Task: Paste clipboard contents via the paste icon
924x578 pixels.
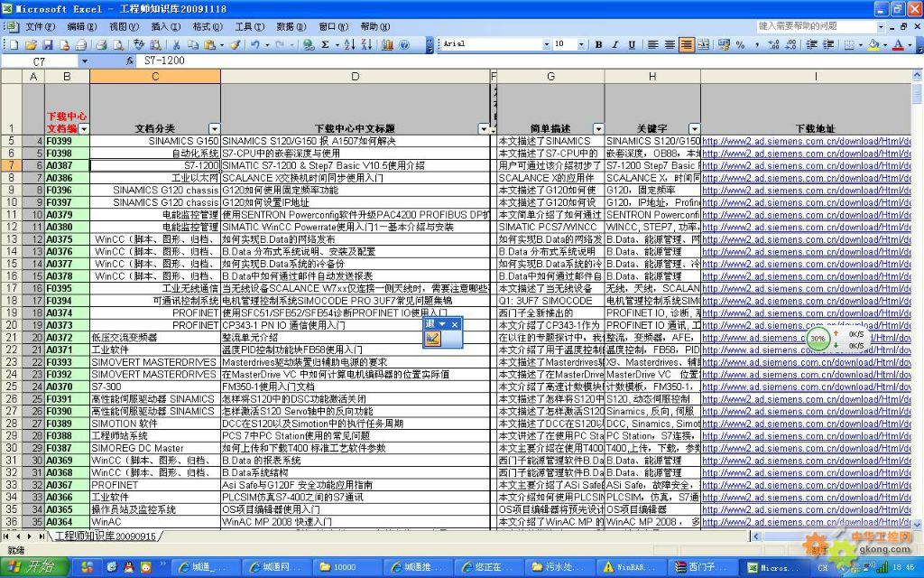Action: 208,44
